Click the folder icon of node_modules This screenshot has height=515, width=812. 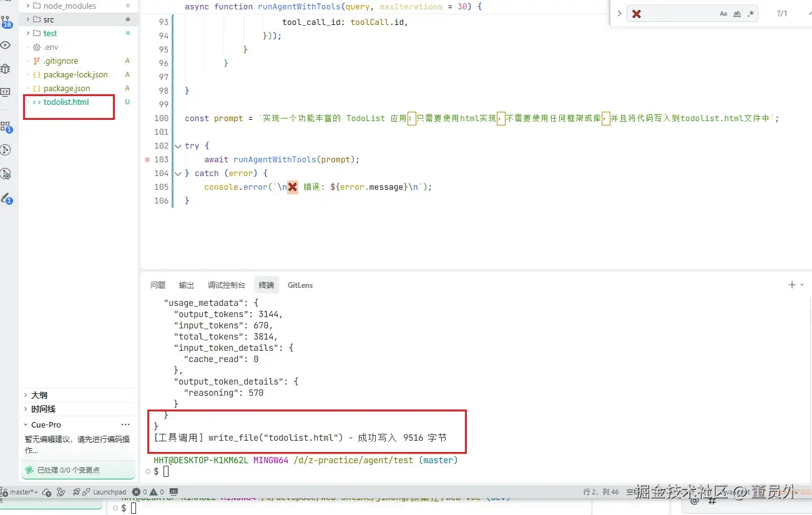click(x=37, y=6)
